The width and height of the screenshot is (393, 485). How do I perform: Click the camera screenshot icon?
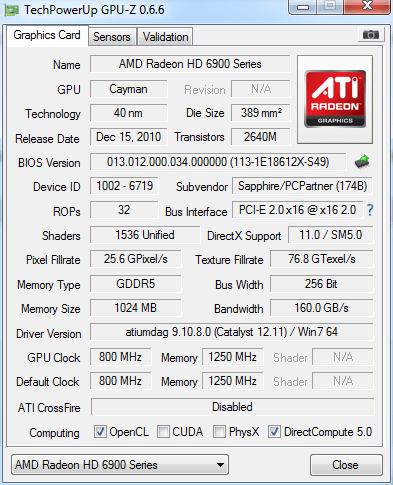tap(371, 35)
